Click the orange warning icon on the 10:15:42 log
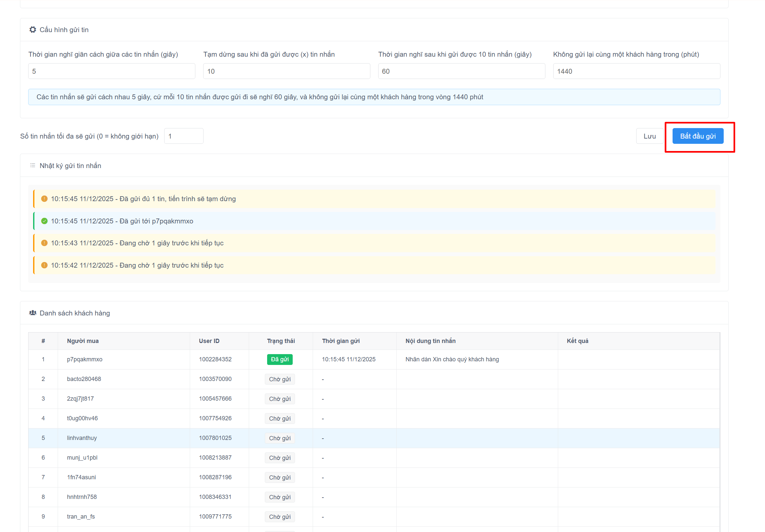The height and width of the screenshot is (532, 765). 44,265
